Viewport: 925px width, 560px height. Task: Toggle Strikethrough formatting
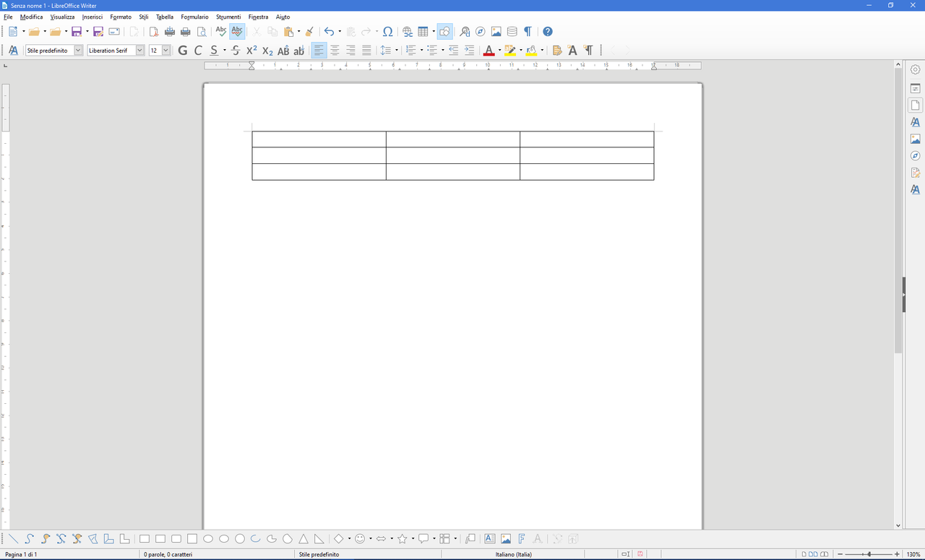pyautogui.click(x=236, y=51)
